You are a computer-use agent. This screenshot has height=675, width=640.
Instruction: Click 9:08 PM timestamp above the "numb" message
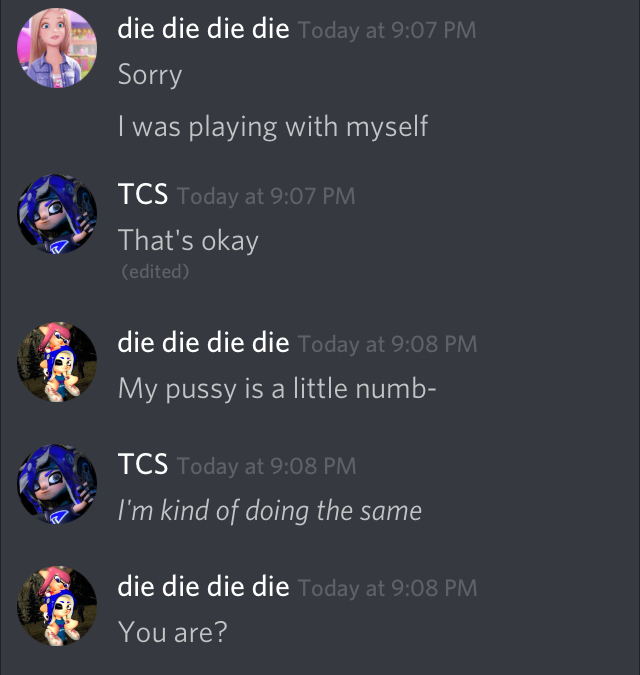tap(388, 344)
